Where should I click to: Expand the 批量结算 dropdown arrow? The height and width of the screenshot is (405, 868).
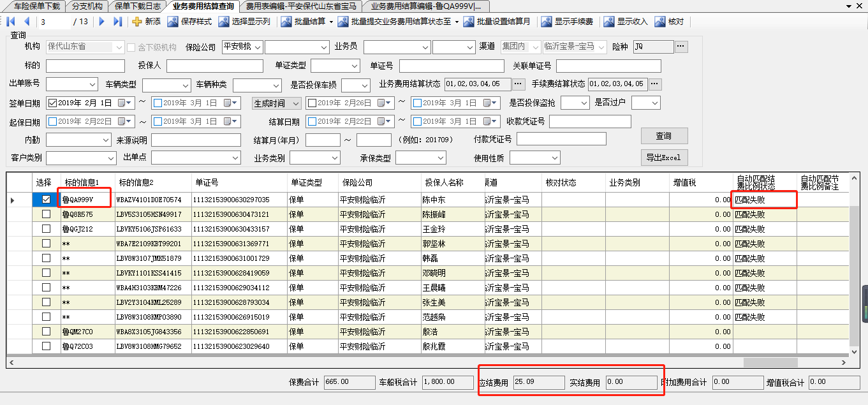(331, 22)
